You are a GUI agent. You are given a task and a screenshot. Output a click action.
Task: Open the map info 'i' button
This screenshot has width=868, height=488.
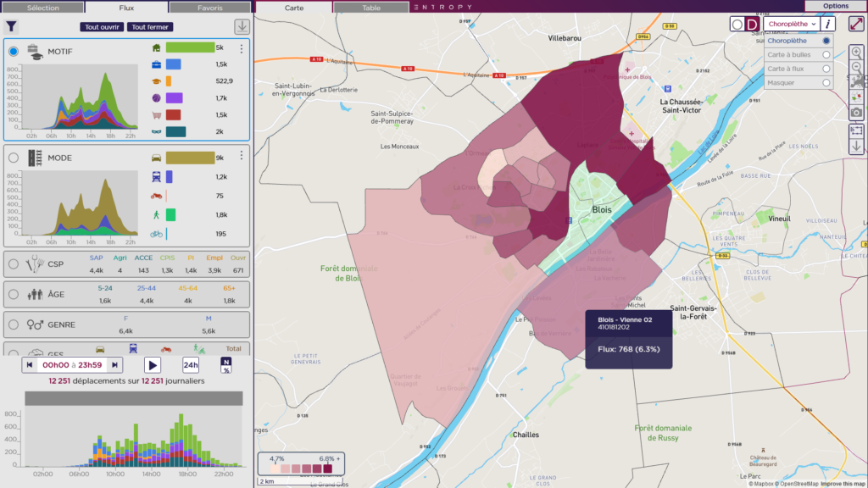tap(827, 24)
